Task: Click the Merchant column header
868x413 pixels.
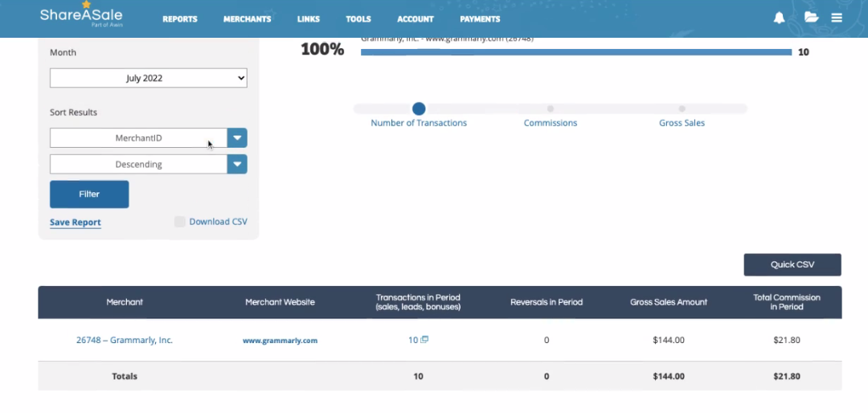Action: pos(125,302)
